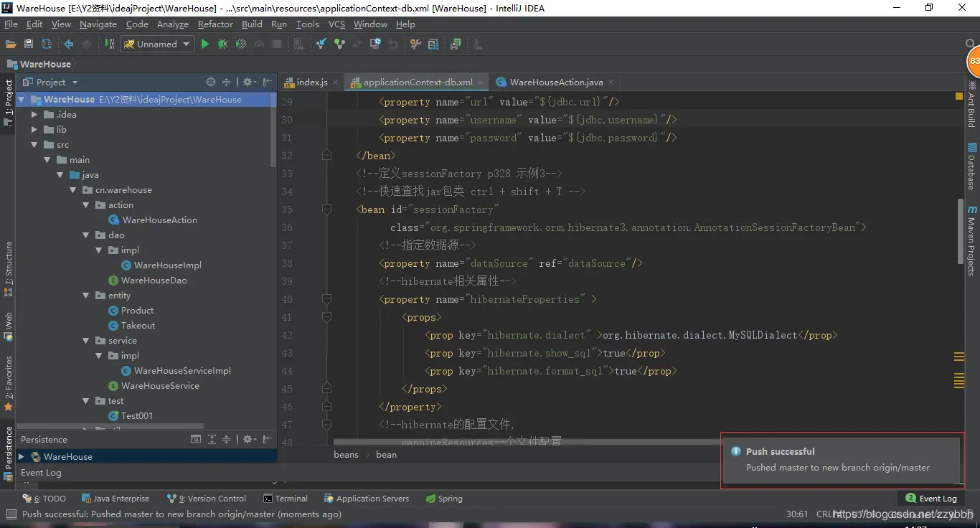This screenshot has width=980, height=528.
Task: Navigate back with the blue arrow
Action: point(69,44)
